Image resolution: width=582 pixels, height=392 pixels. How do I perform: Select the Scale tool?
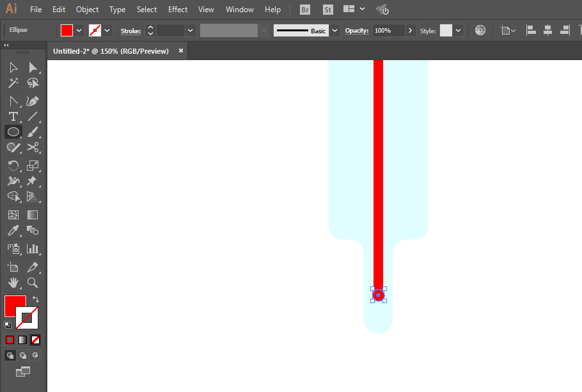[33, 166]
